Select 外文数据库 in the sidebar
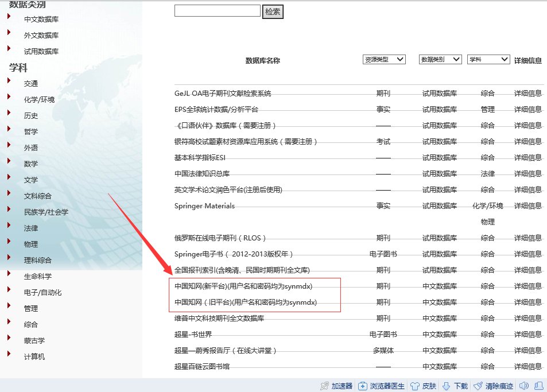The image size is (547, 392). [x=41, y=35]
